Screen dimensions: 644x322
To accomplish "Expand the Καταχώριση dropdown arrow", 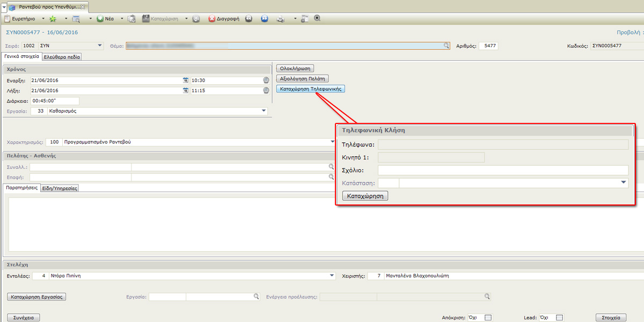I will 186,19.
